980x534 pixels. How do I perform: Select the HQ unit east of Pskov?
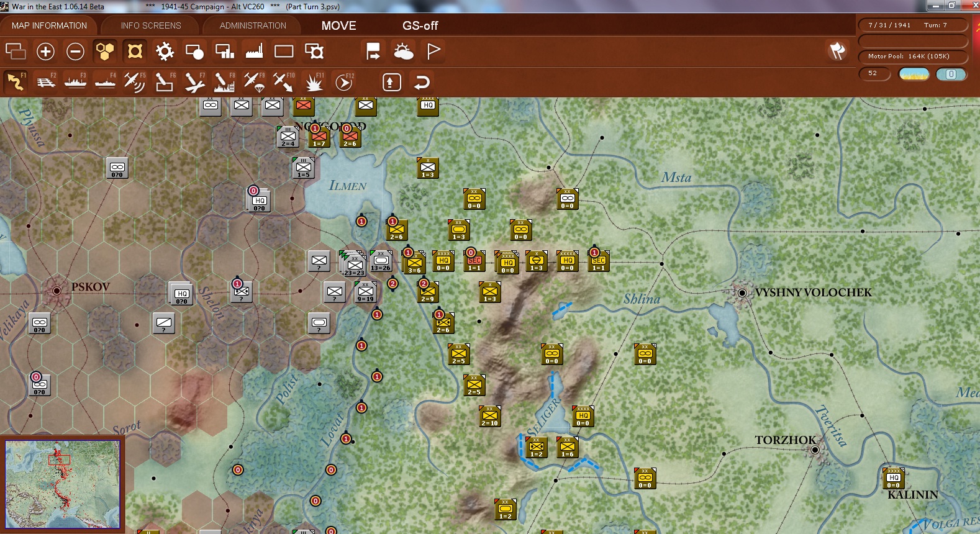(x=181, y=294)
